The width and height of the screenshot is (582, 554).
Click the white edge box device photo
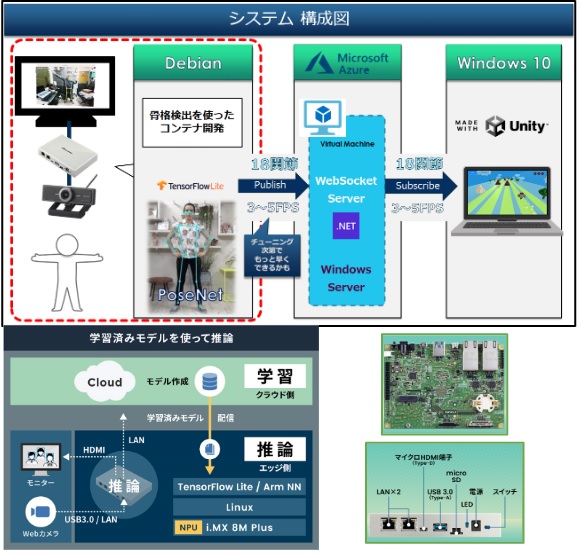tap(68, 155)
